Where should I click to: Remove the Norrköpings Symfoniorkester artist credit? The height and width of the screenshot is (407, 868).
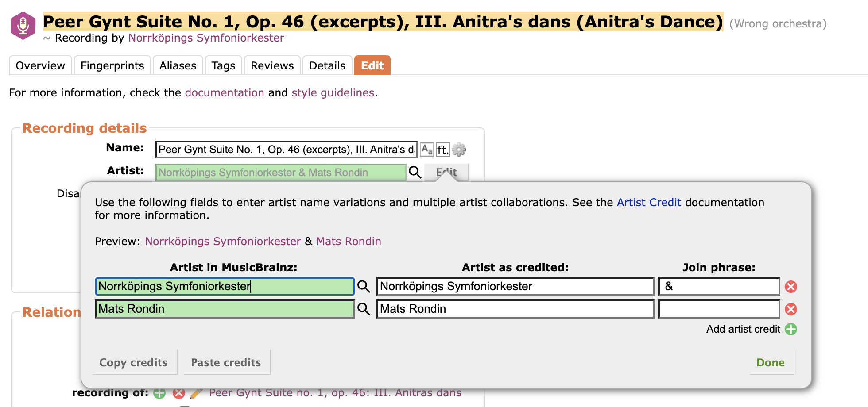click(791, 287)
